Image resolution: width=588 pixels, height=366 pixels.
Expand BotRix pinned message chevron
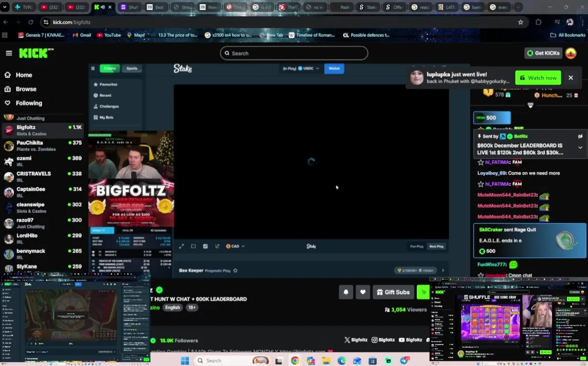point(580,148)
